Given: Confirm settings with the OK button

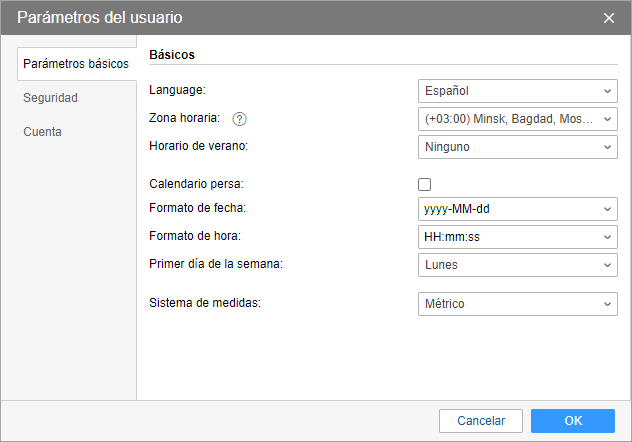Looking at the screenshot, I should pos(572,421).
